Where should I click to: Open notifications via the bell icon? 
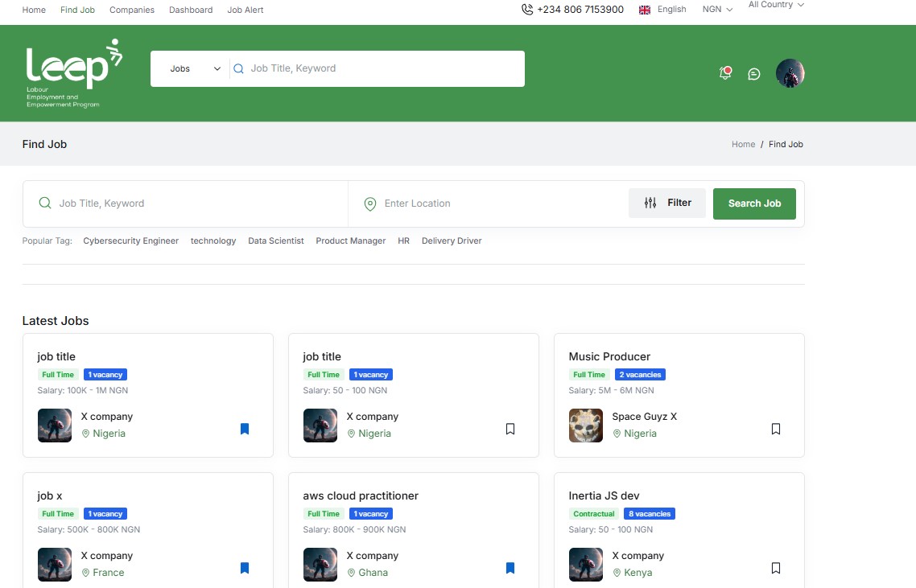[x=725, y=72]
